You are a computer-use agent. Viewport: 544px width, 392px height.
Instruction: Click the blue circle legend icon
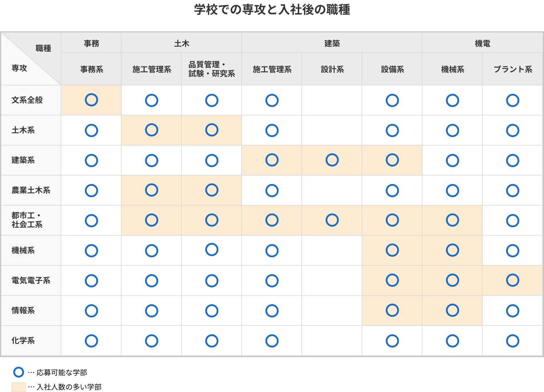[x=18, y=372]
